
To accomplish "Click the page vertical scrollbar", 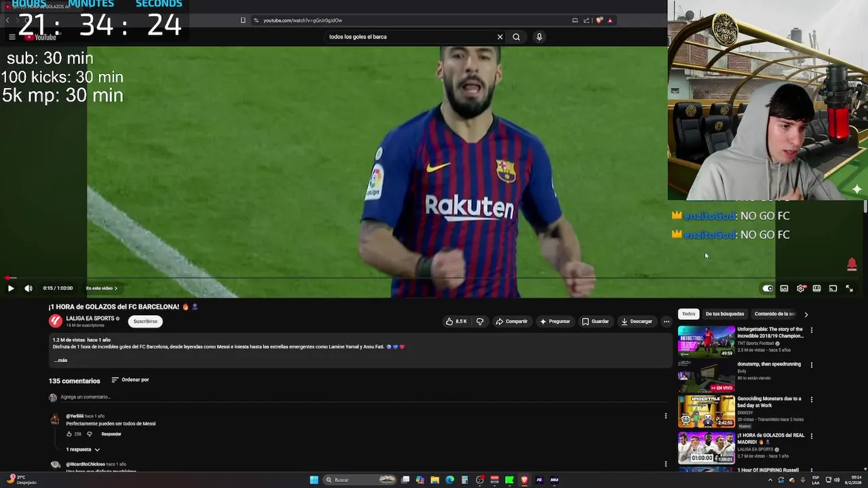I will (865, 207).
